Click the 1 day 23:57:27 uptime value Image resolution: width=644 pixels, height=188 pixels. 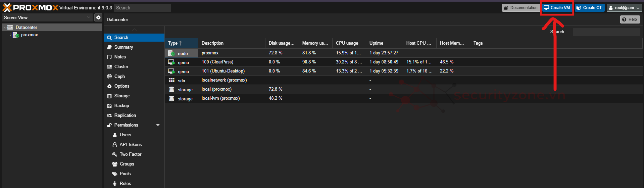tap(384, 53)
